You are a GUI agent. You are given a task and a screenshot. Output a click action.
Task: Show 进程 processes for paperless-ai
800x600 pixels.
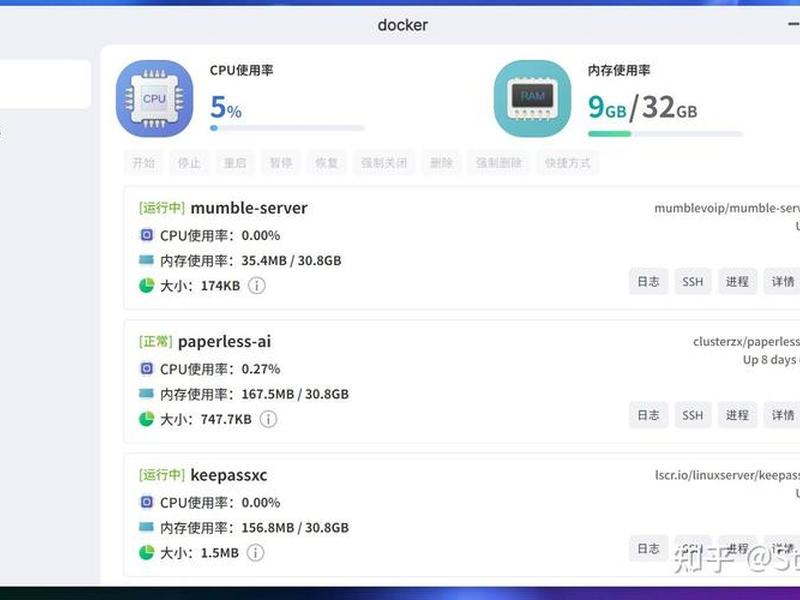tap(737, 415)
